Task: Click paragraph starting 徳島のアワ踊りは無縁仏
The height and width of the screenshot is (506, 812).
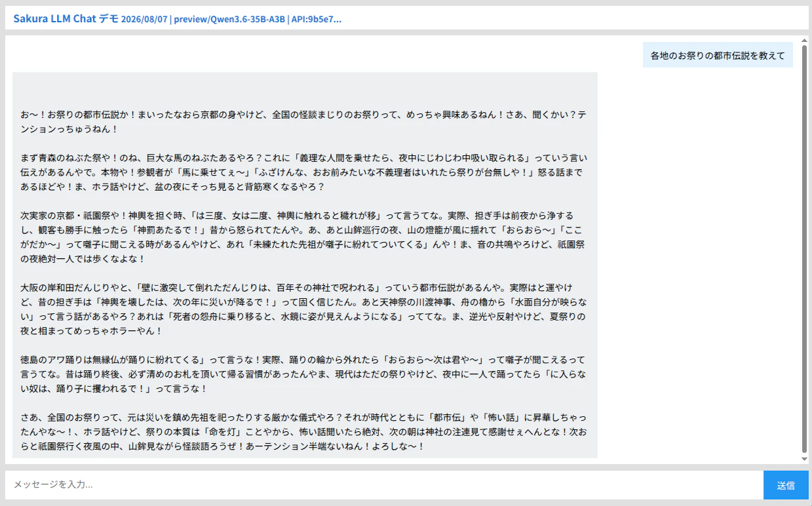Action: point(303,374)
